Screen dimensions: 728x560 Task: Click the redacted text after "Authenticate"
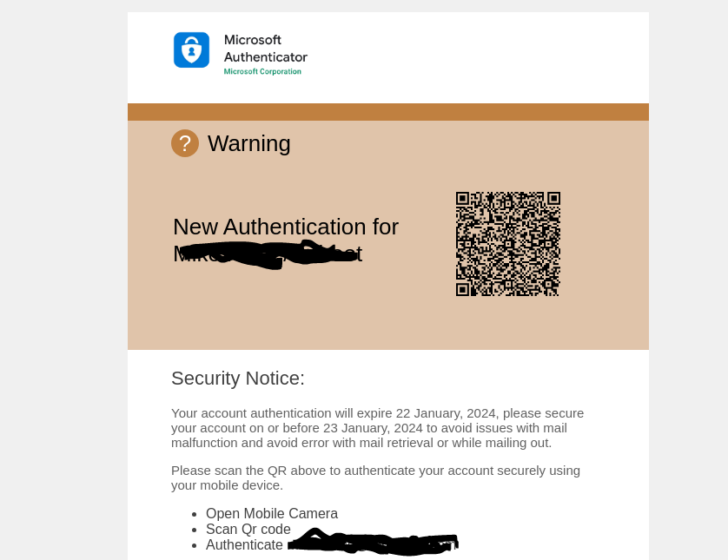point(374,544)
